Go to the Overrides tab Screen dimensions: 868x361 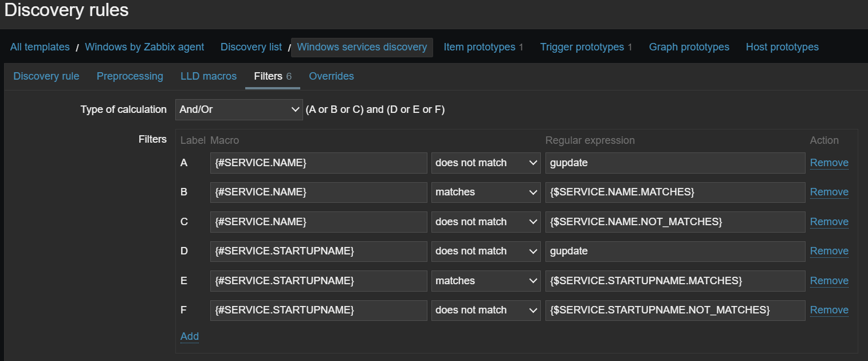point(331,76)
